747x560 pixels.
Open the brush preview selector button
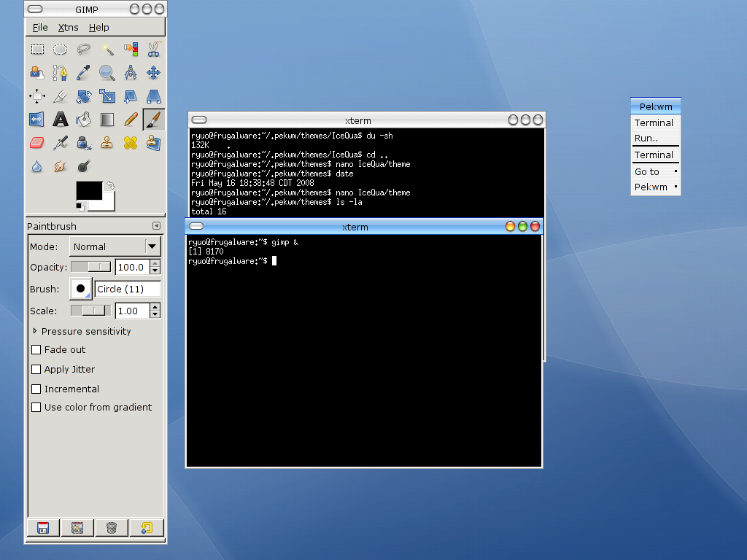pos(80,289)
